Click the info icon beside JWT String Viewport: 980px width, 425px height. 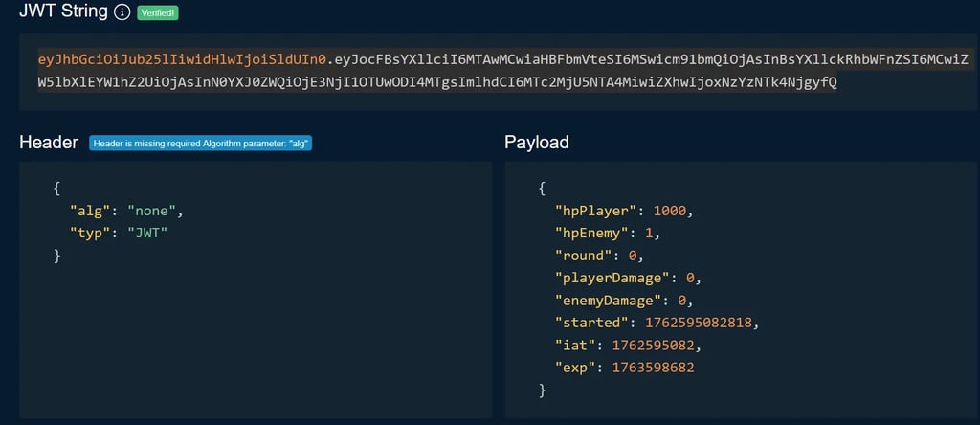coord(122,12)
